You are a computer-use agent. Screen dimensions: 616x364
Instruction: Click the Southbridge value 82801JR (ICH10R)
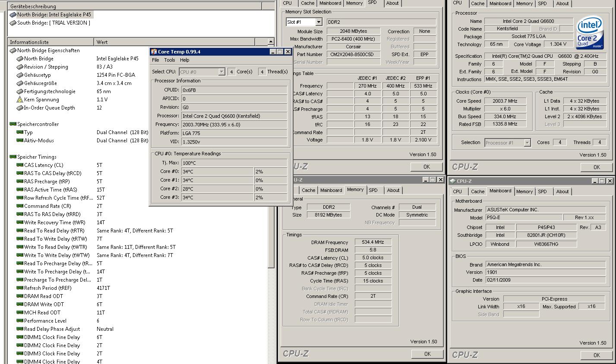(546, 235)
